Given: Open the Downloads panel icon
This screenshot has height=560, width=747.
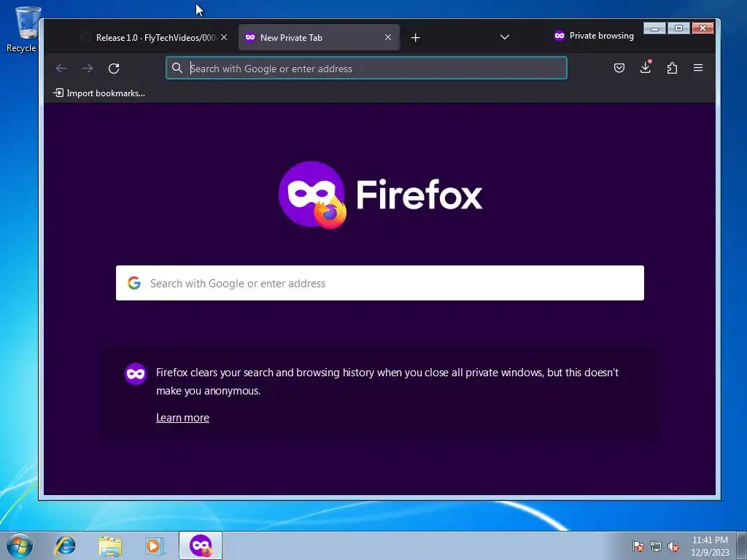Looking at the screenshot, I should coord(646,68).
